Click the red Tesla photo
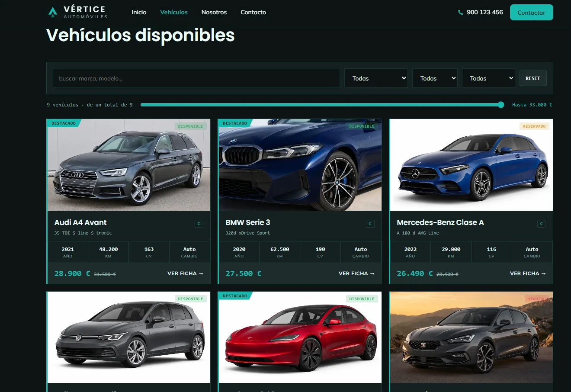This screenshot has height=392, width=571. pos(300,337)
